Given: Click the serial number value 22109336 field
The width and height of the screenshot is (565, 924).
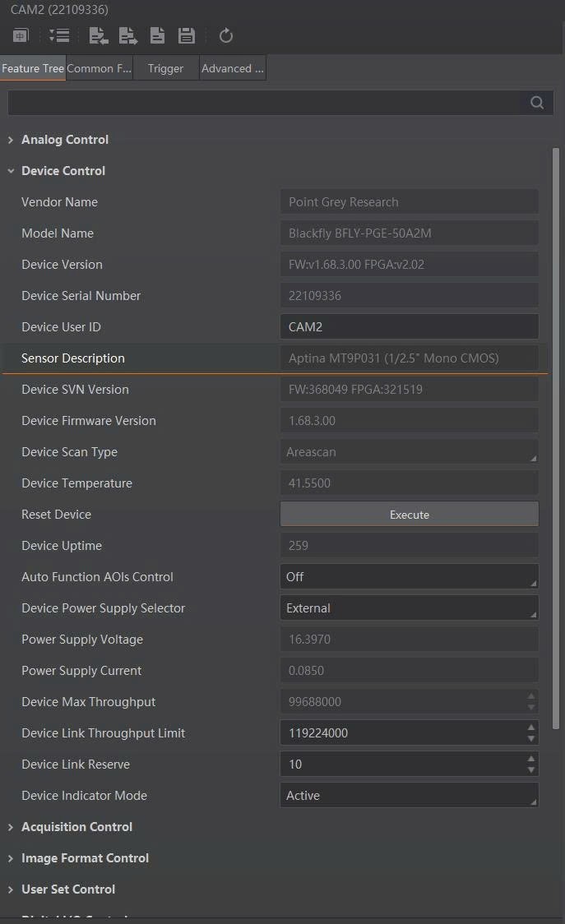Looking at the screenshot, I should [410, 296].
